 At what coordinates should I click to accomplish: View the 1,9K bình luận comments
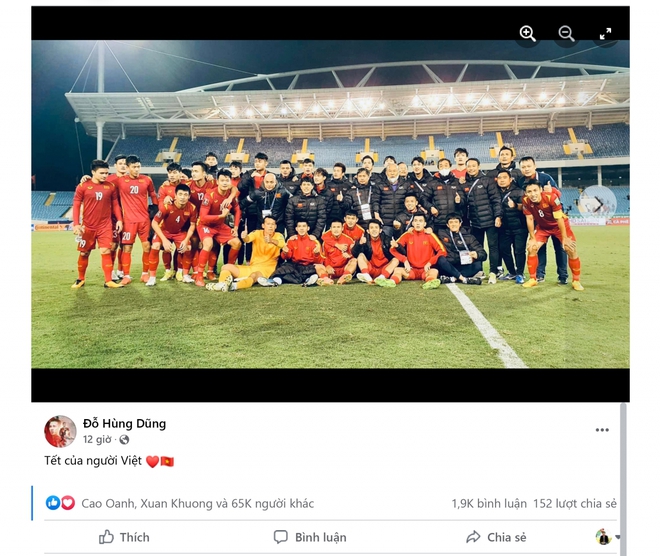489,503
